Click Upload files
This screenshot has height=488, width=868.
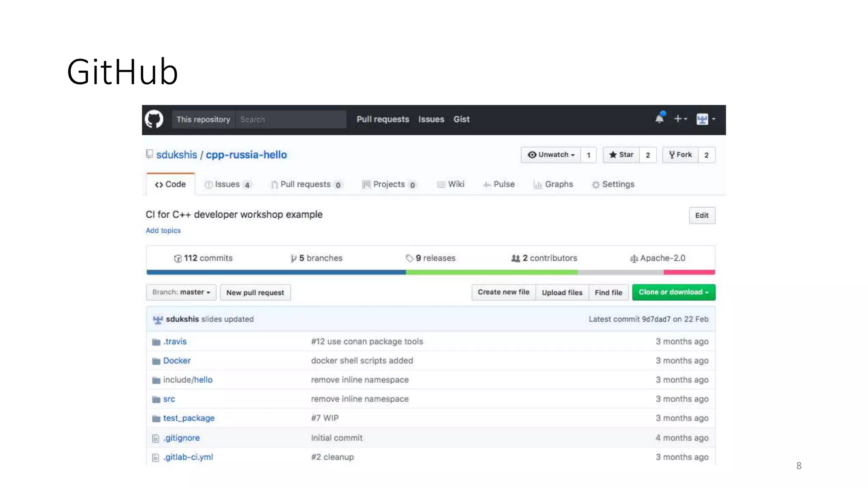(x=562, y=292)
